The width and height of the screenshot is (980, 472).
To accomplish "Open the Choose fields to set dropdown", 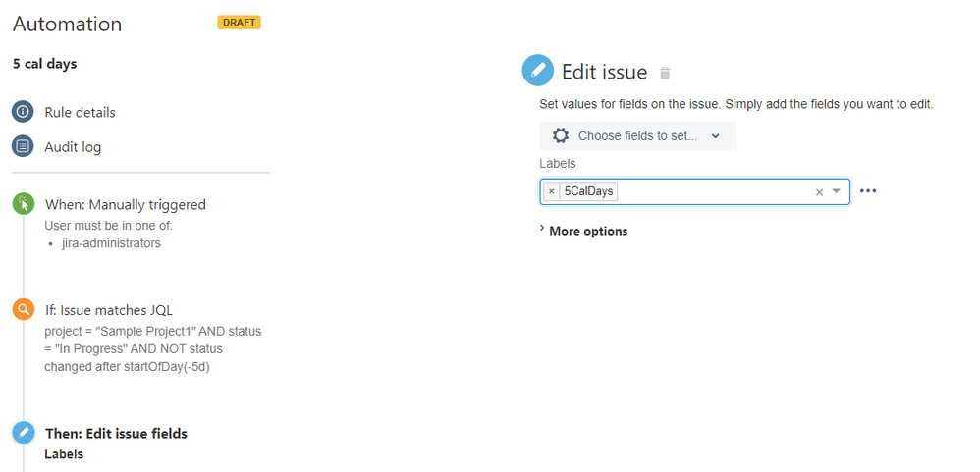I will [638, 135].
